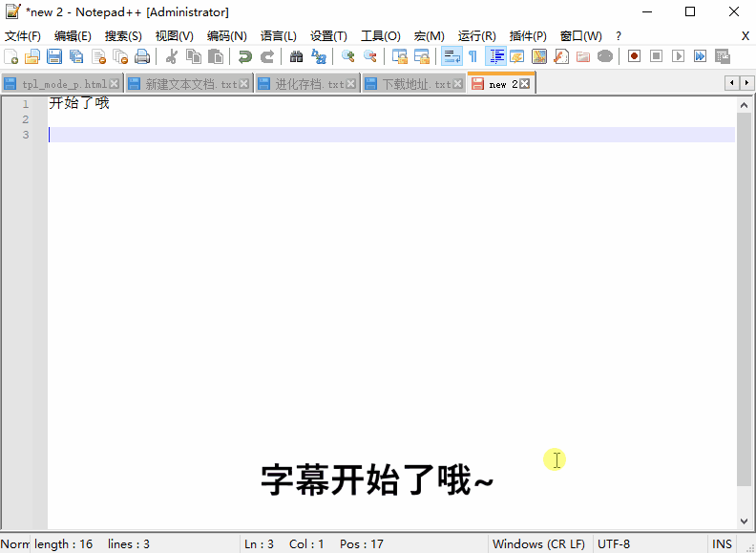This screenshot has width=756, height=553.
Task: Open the Replace dialog icon
Action: [x=318, y=56]
